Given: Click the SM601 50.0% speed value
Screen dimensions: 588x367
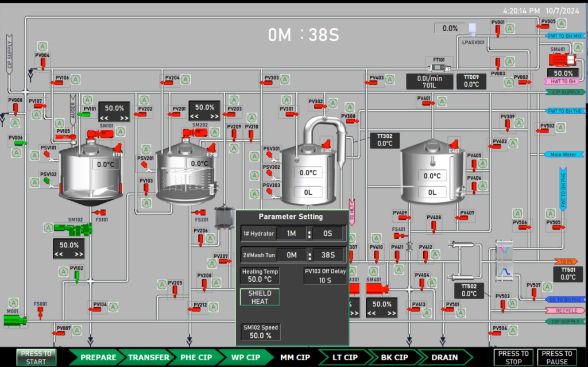Looking at the screenshot, I should pyautogui.click(x=563, y=73).
